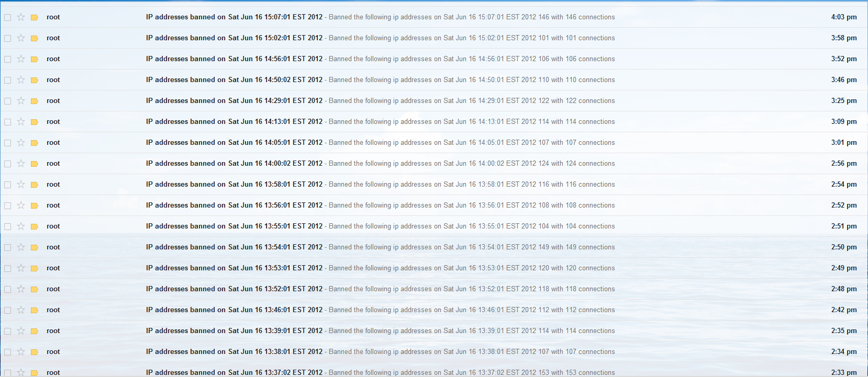Toggle importance marker on 2:34 pm email
This screenshot has width=868, height=377.
pyautogui.click(x=35, y=352)
